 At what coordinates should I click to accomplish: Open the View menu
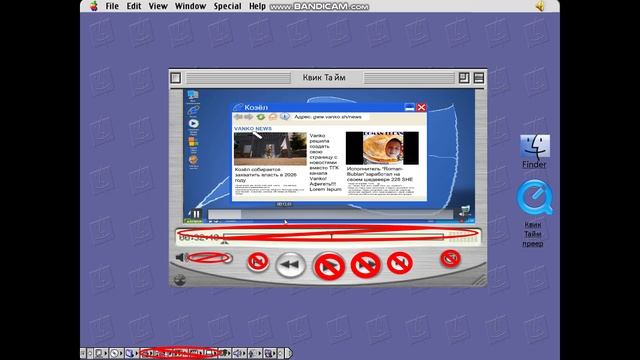158,6
